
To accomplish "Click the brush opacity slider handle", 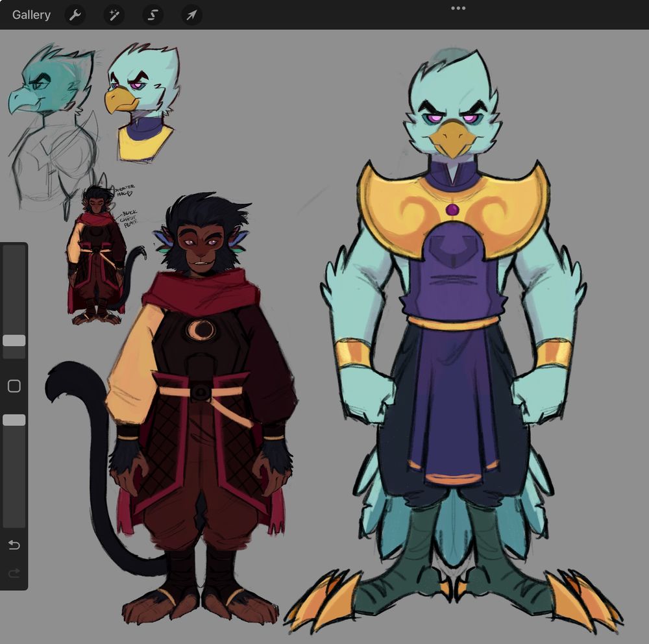I will pos(14,420).
